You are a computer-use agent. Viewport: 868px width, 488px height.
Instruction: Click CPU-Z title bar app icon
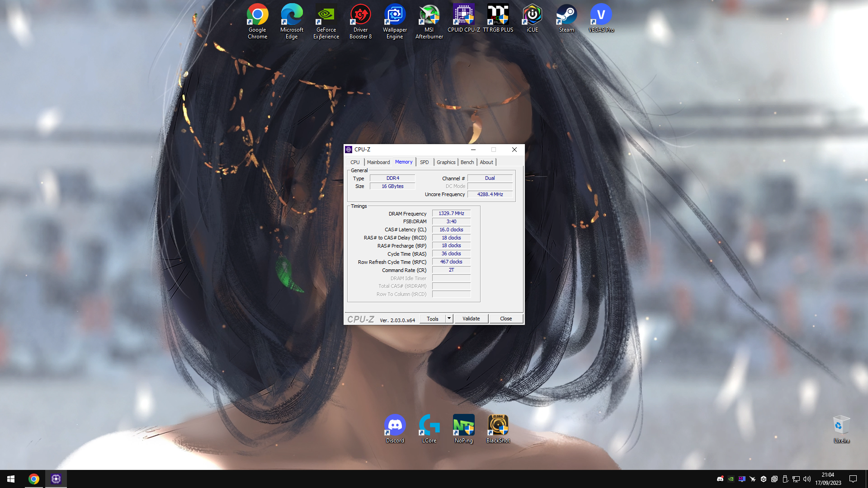click(349, 150)
